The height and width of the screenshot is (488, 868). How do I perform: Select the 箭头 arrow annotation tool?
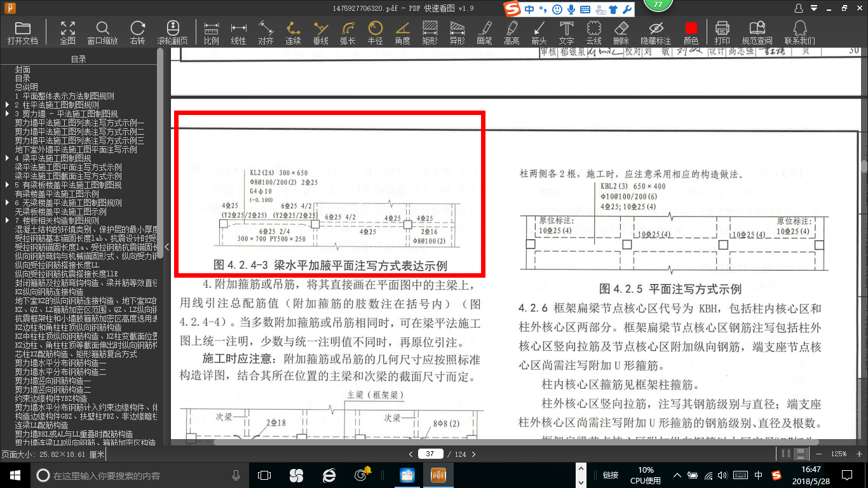[x=539, y=32]
